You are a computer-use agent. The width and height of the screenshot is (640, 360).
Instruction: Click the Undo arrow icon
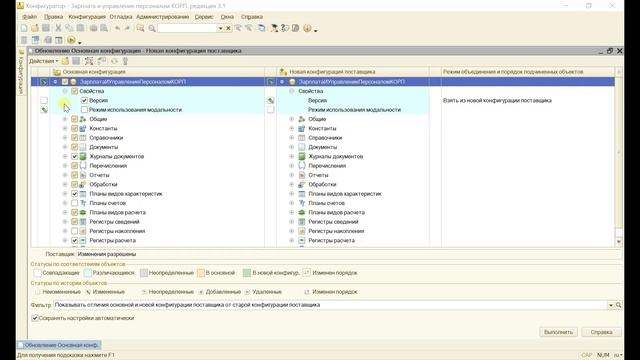click(x=118, y=28)
